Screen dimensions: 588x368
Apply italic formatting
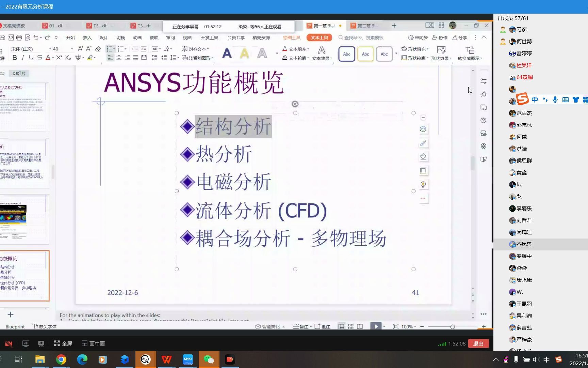click(x=23, y=58)
